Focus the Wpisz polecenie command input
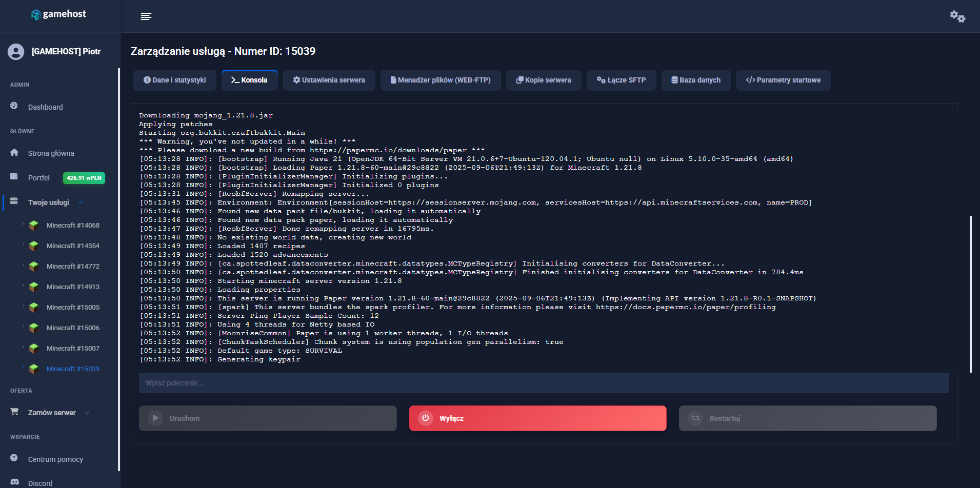 [x=544, y=383]
